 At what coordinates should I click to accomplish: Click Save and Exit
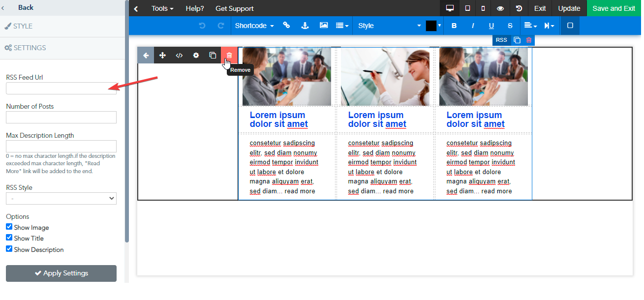pos(614,8)
